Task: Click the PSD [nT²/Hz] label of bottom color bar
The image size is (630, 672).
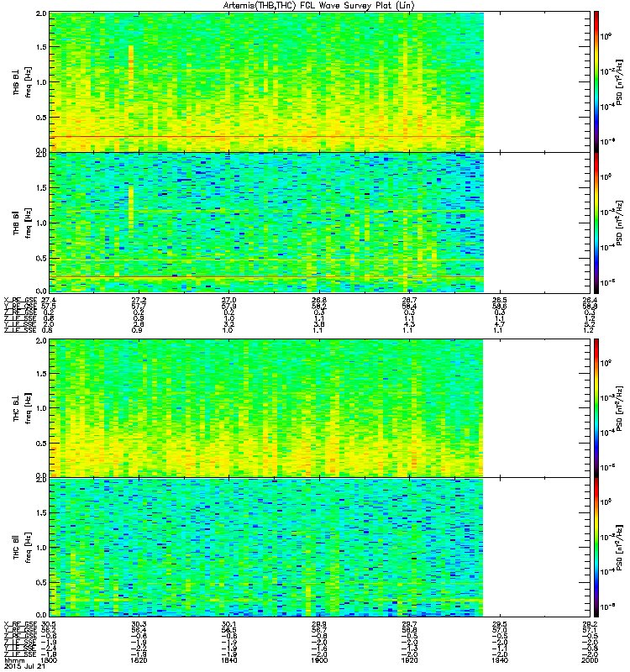Action: click(x=620, y=548)
